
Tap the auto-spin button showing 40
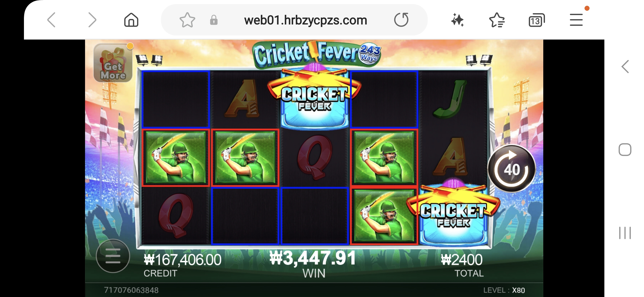(x=512, y=169)
